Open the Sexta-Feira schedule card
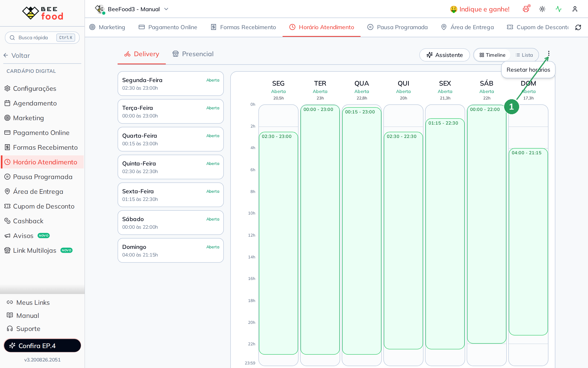Screen dimensions: 588x368 171,195
